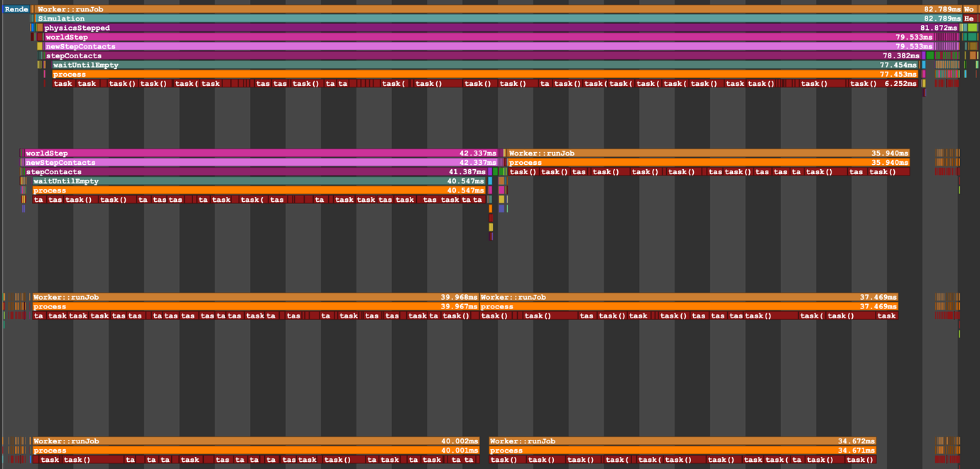
Task: Select the newStepContacts bar at 79.533ms
Action: coord(489,46)
